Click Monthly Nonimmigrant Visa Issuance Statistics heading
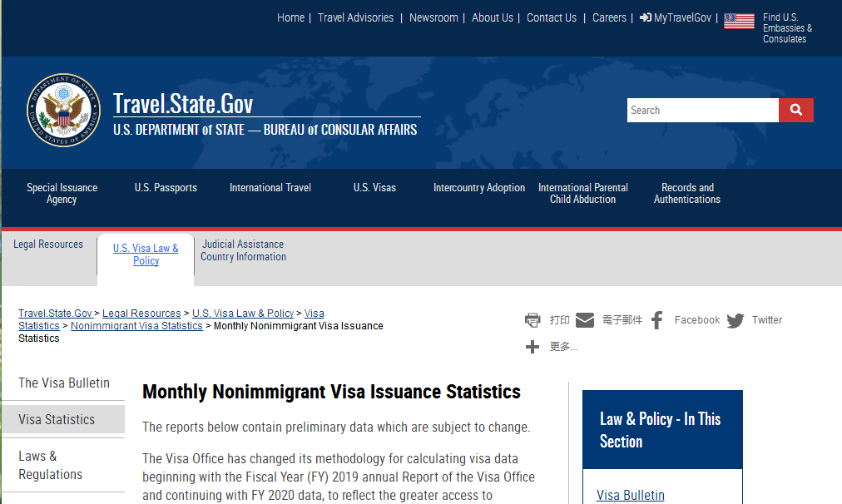The image size is (842, 504). click(x=331, y=392)
